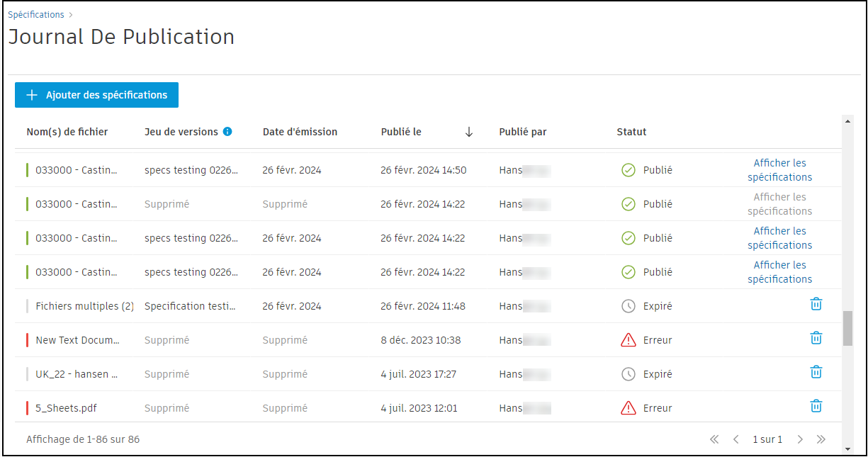Click Ajouter des spécifications button
Screen dimensions: 868x457
pyautogui.click(x=96, y=95)
